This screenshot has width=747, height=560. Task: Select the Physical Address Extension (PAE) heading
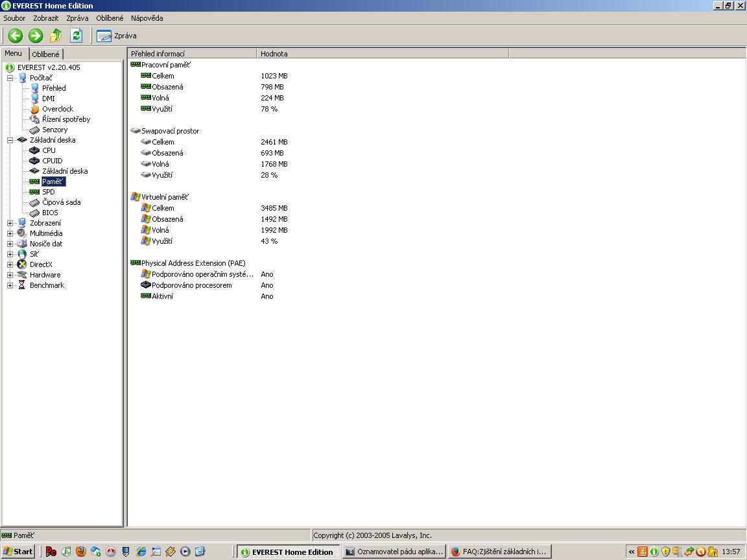193,263
